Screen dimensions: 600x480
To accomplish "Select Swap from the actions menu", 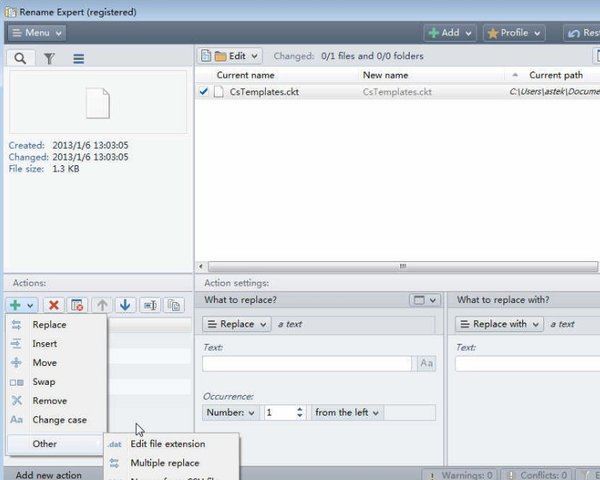I will pyautogui.click(x=43, y=382).
